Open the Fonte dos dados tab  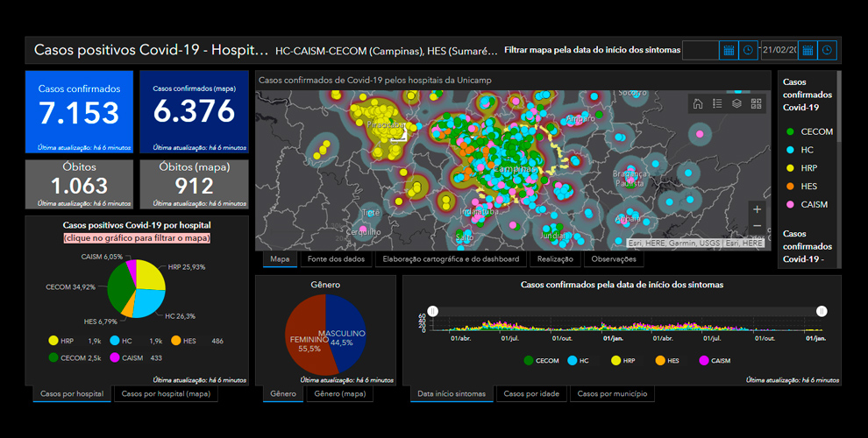click(336, 259)
